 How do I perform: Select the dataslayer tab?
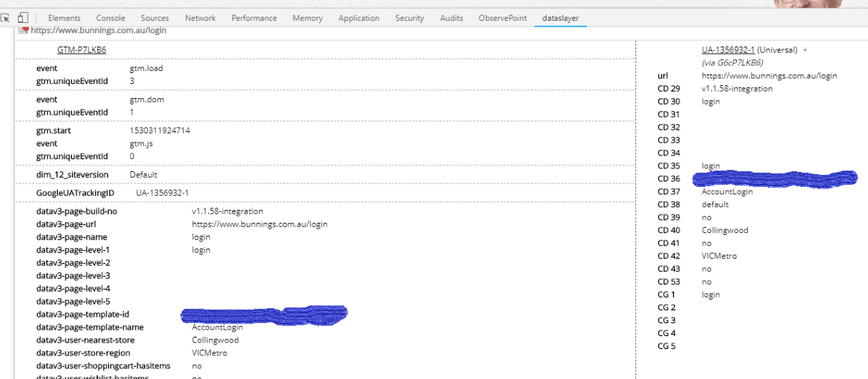pyautogui.click(x=561, y=18)
